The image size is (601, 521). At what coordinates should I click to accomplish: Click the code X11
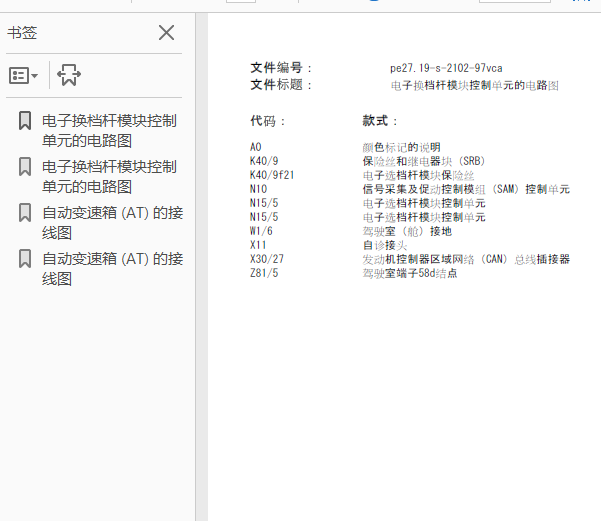[258, 245]
